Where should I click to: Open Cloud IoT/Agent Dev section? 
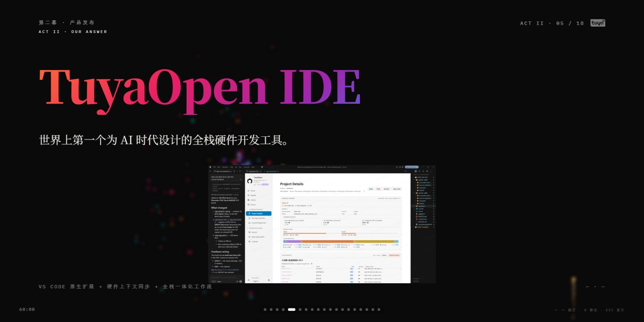(258, 223)
